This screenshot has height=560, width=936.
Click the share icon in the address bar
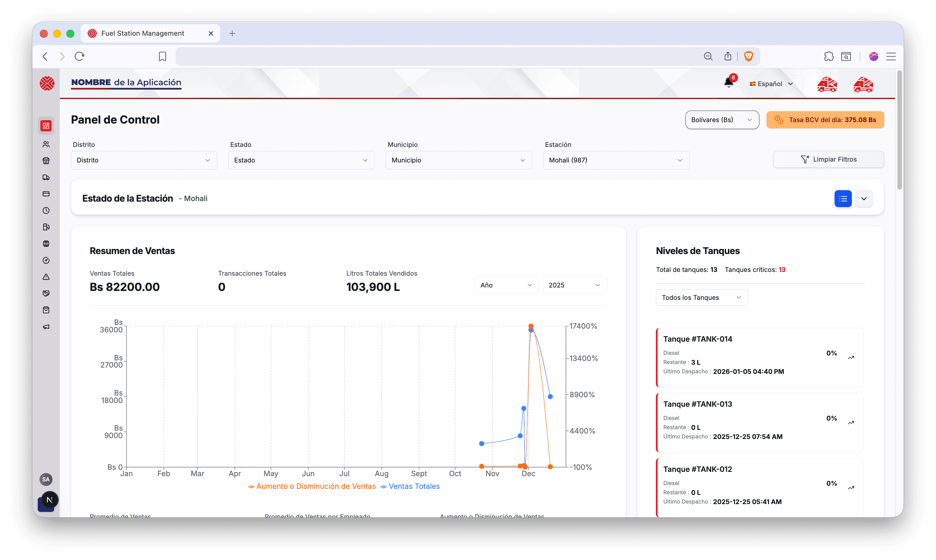click(728, 56)
